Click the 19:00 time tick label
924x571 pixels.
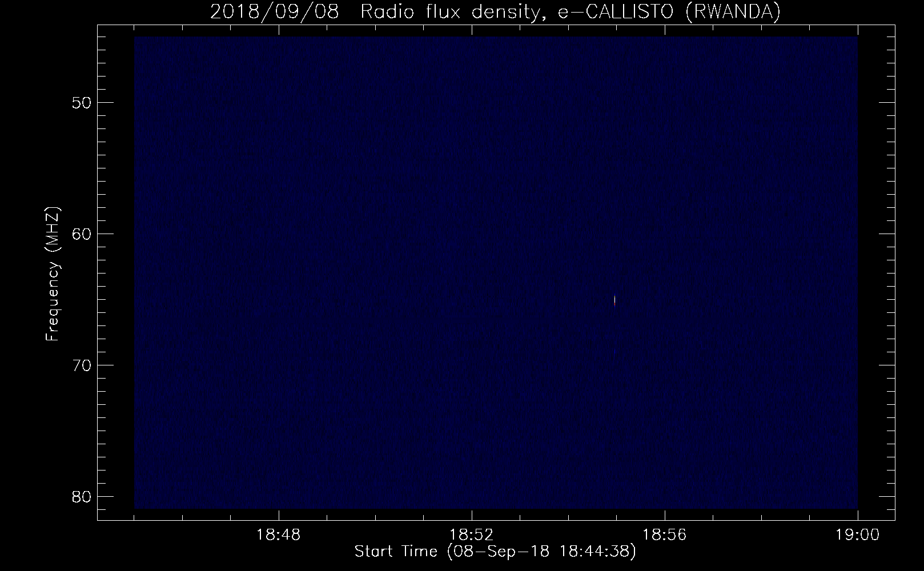[x=858, y=536]
